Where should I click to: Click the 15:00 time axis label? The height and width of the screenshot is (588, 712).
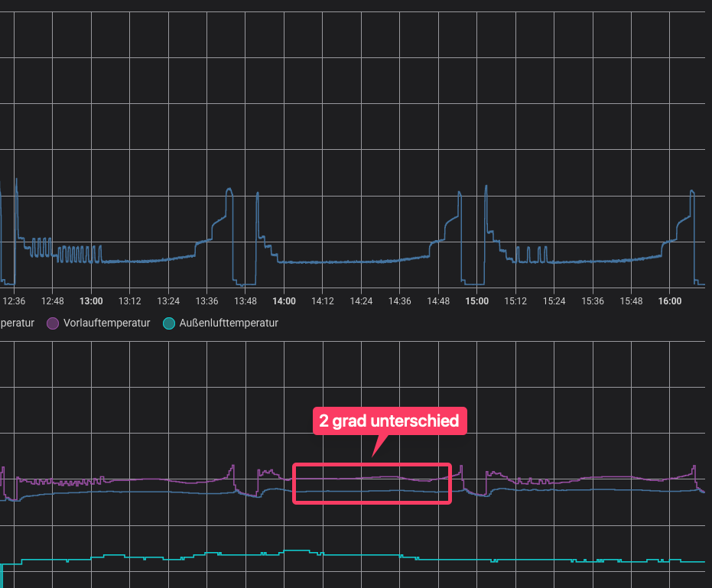pos(477,301)
